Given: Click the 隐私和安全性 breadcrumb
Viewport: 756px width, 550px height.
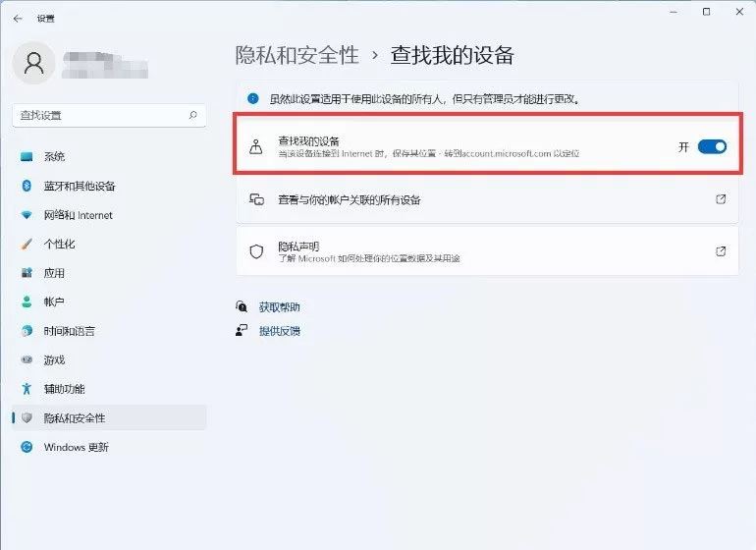Looking at the screenshot, I should [297, 55].
